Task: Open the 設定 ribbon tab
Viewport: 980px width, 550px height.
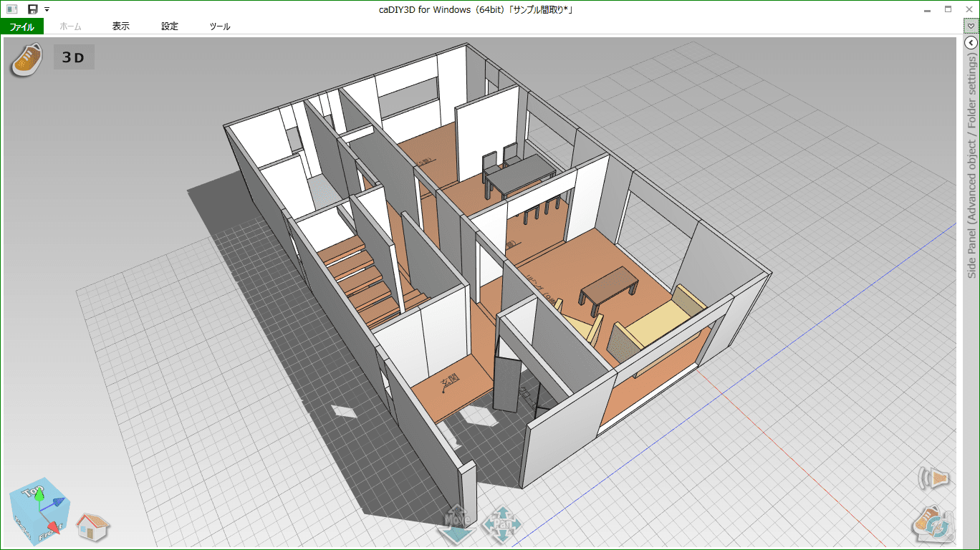Action: pyautogui.click(x=170, y=26)
